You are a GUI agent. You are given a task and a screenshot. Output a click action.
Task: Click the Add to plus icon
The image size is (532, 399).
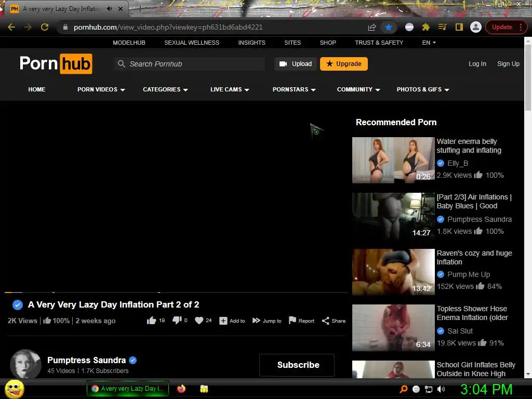click(223, 321)
